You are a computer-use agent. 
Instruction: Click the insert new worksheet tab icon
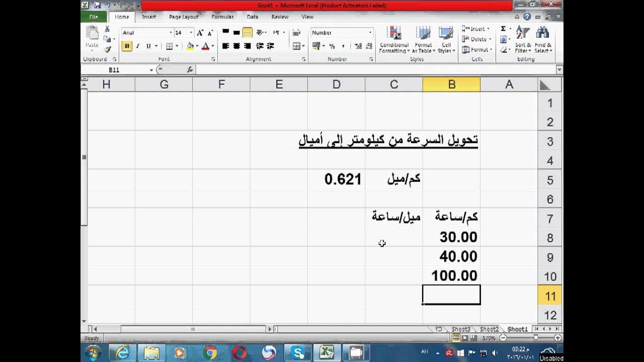[439, 329]
